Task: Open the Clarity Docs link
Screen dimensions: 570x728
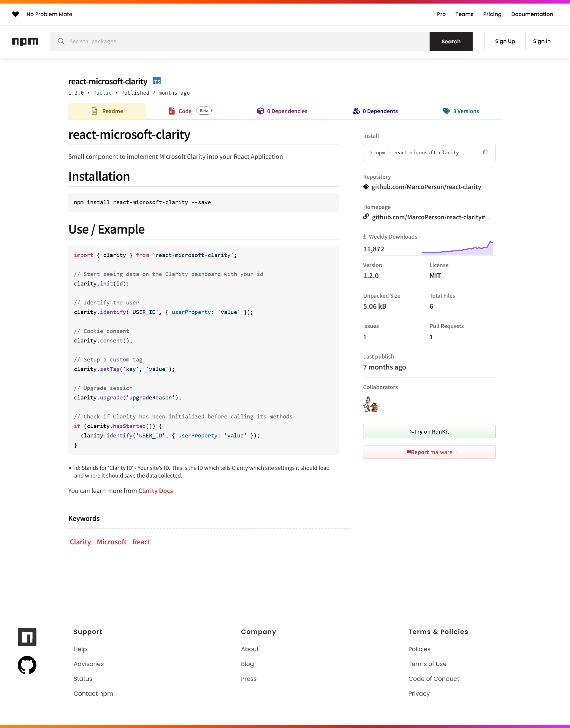Action: pyautogui.click(x=156, y=491)
